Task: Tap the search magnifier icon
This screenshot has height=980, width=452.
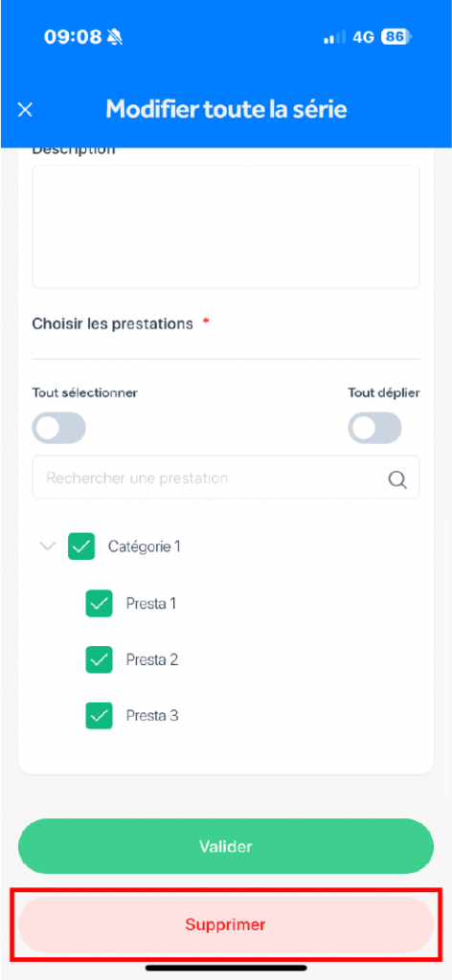Action: click(397, 479)
